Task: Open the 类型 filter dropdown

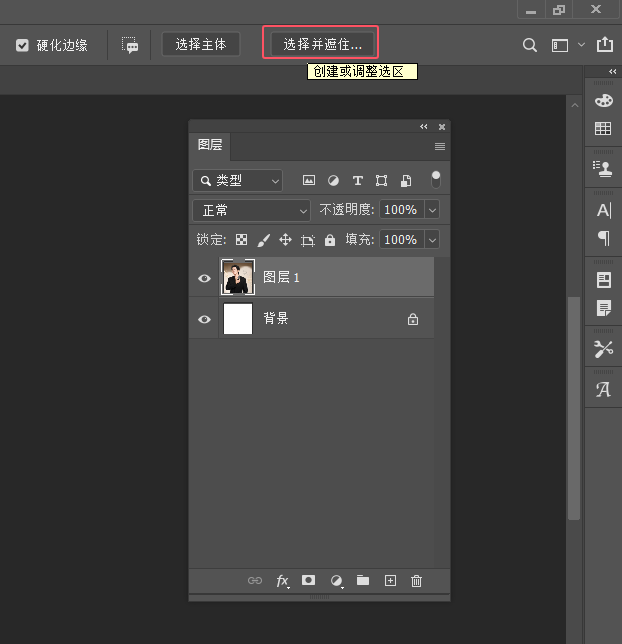Action: tap(237, 181)
